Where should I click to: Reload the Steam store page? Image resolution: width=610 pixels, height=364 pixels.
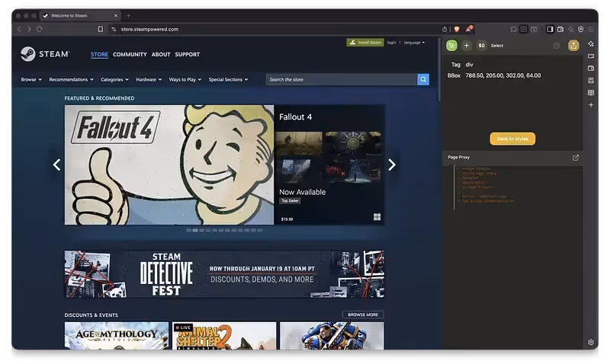tap(40, 29)
